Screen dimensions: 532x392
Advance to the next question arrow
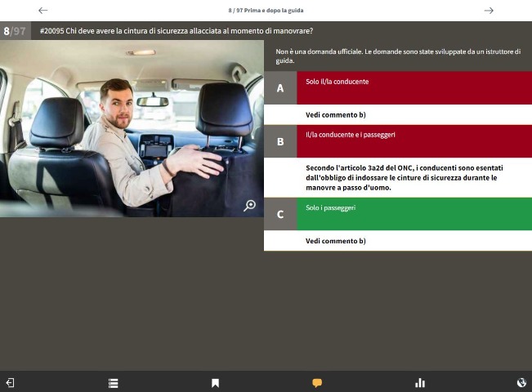pyautogui.click(x=489, y=11)
